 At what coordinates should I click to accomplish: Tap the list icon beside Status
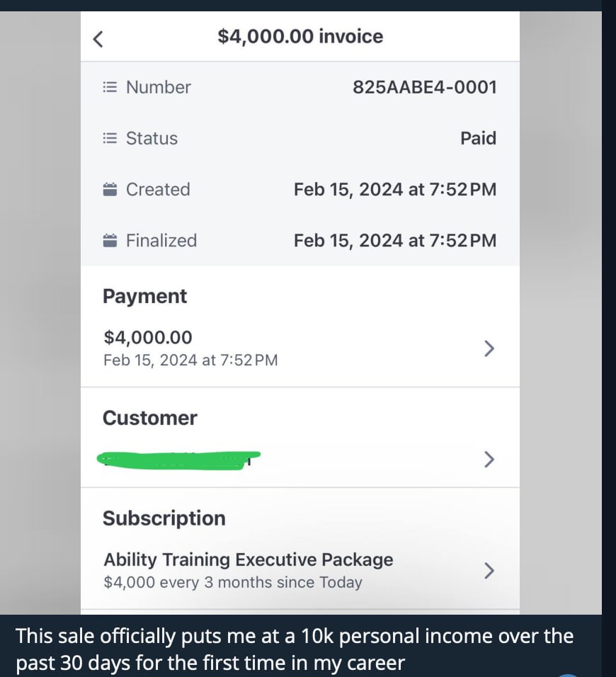(110, 138)
